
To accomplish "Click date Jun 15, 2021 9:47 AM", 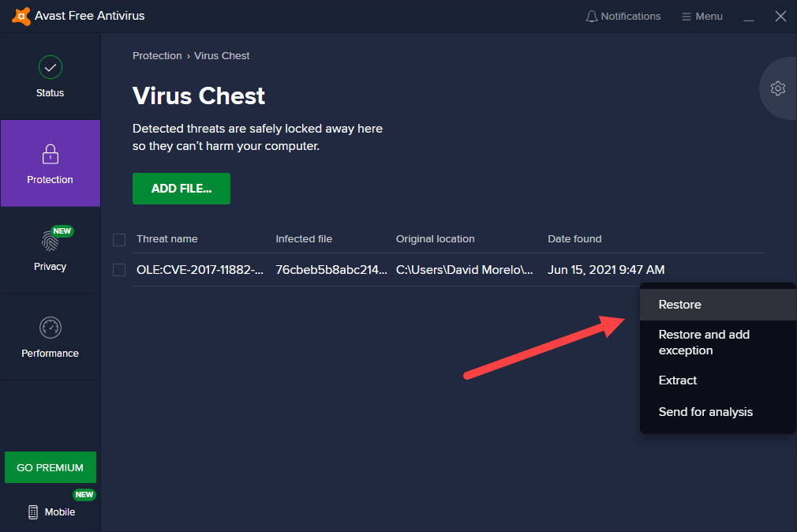I will pyautogui.click(x=606, y=270).
